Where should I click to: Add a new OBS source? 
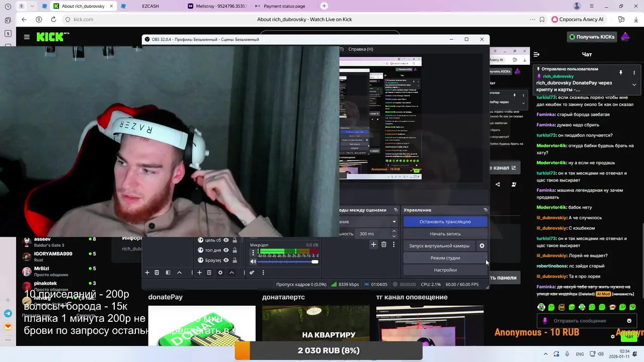point(199,273)
